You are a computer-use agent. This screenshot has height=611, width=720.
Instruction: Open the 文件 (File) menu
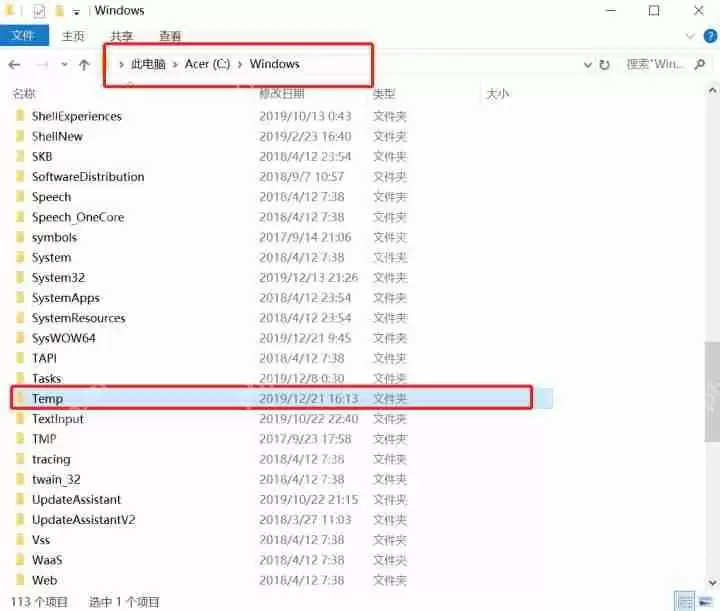click(x=23, y=36)
